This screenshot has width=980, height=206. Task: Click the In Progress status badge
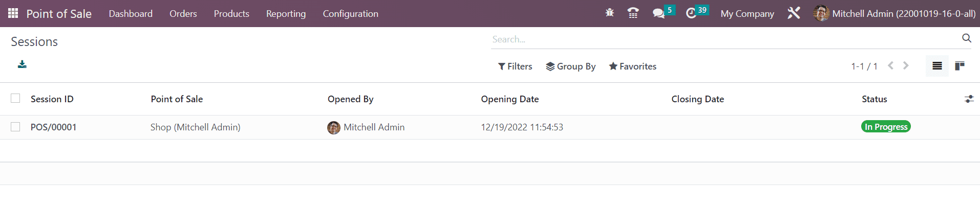pos(886,127)
